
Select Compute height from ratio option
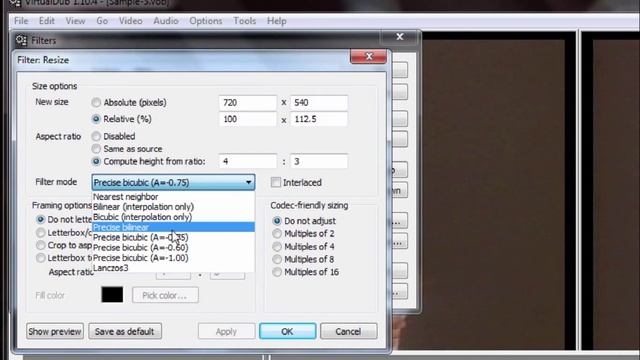click(96, 162)
